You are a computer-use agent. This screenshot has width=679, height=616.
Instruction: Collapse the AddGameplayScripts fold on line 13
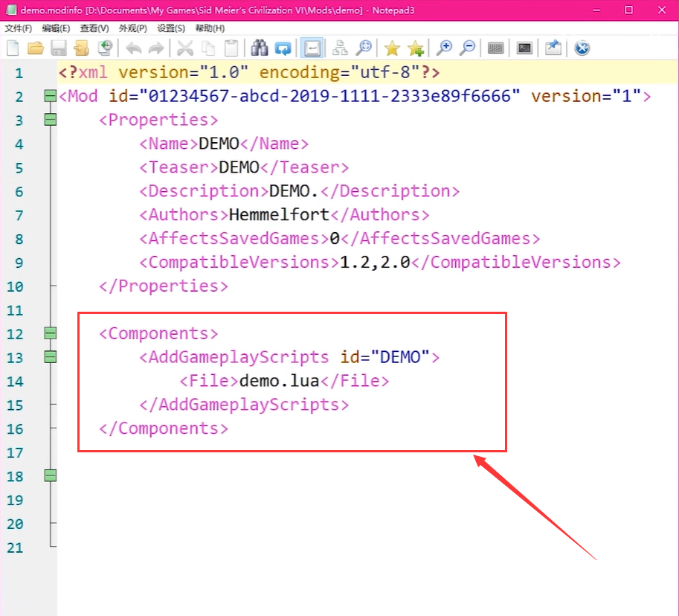coord(51,357)
